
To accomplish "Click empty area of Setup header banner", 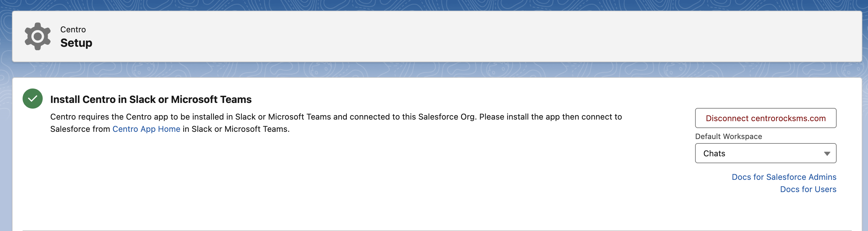I will pos(472,36).
